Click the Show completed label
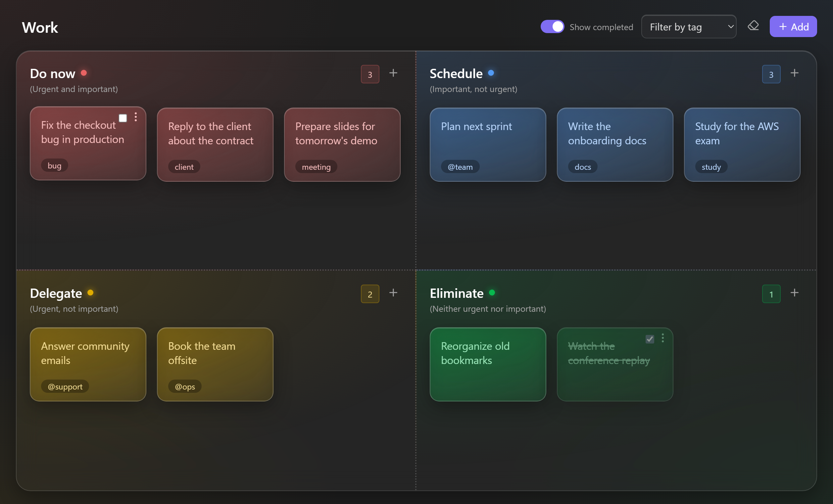Screen dimensions: 833x504 coord(601,27)
